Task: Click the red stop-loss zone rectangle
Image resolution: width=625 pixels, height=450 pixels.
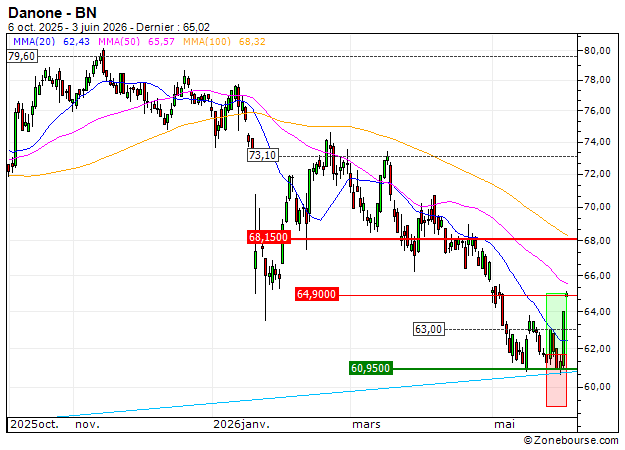Action: tap(556, 380)
